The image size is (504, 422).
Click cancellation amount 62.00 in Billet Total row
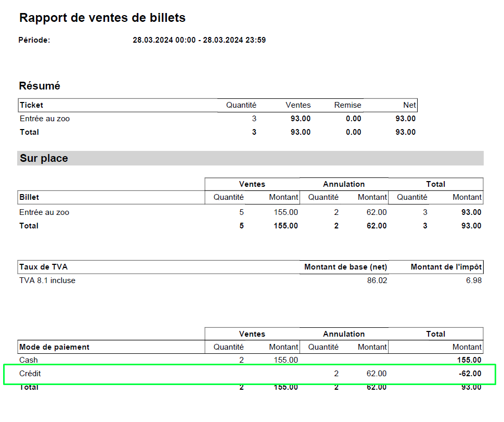tap(377, 226)
